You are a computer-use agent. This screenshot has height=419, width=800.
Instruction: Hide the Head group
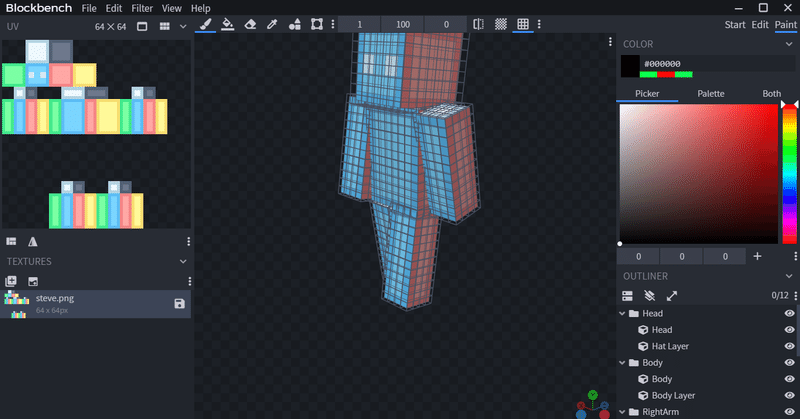789,313
